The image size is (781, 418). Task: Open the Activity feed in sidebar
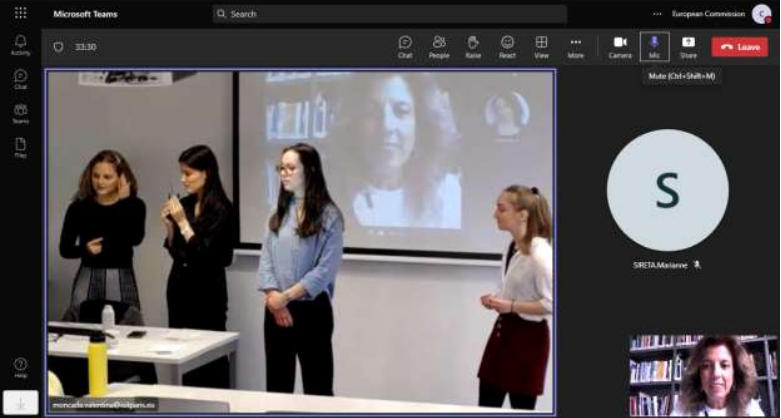click(20, 45)
